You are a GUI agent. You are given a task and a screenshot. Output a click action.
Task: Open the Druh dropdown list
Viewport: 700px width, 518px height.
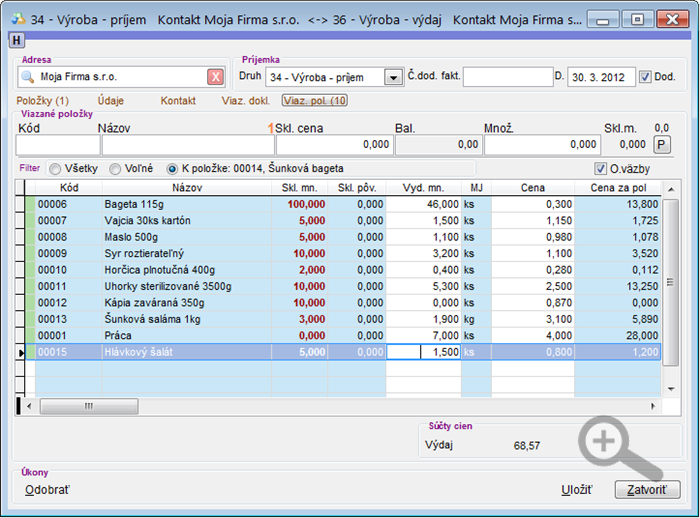pyautogui.click(x=393, y=77)
